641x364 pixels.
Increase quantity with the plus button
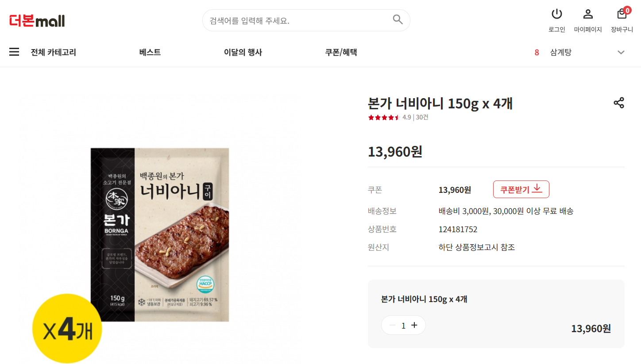click(x=414, y=325)
